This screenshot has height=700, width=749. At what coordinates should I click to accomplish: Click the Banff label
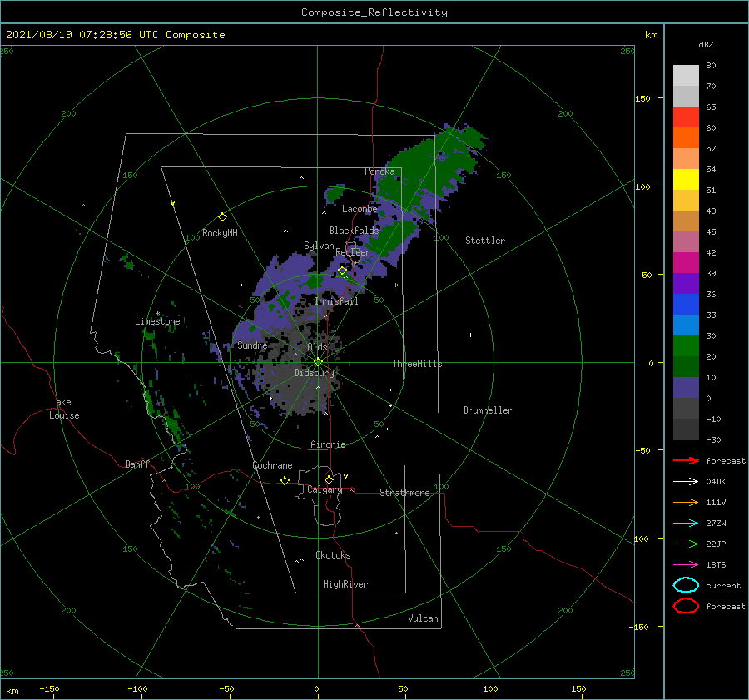[137, 464]
